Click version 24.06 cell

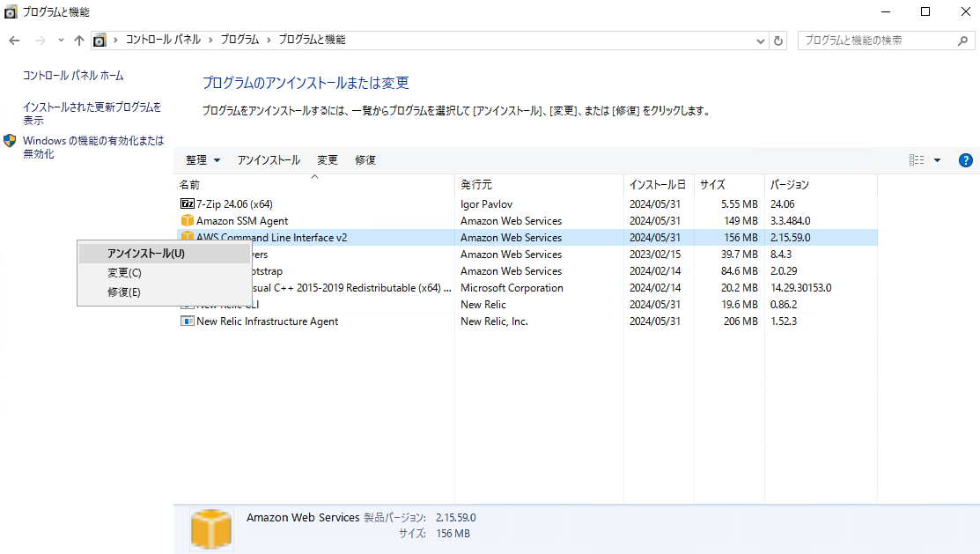(783, 203)
